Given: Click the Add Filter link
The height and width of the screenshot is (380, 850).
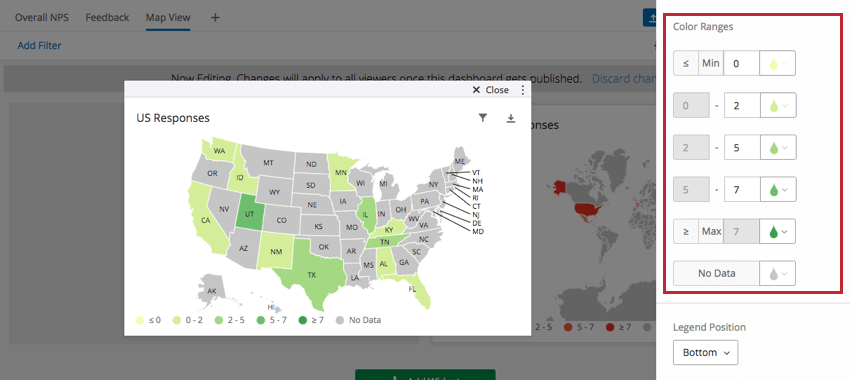Looking at the screenshot, I should click(39, 46).
